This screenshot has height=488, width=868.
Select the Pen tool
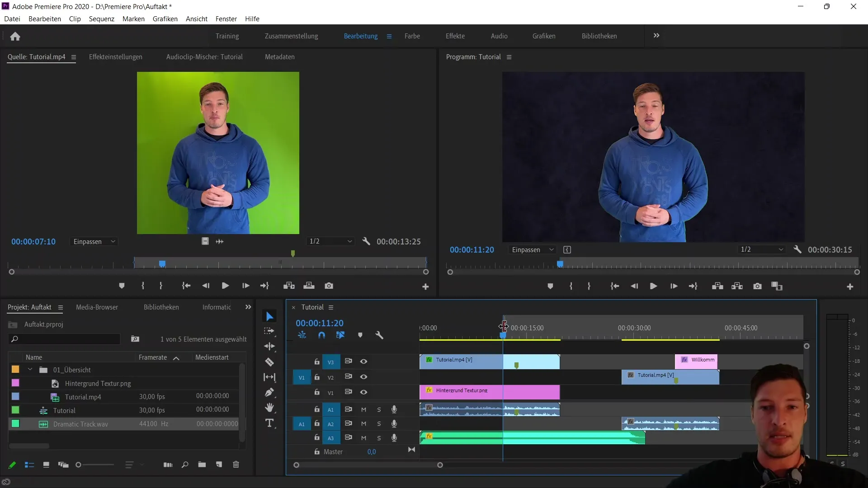(269, 392)
